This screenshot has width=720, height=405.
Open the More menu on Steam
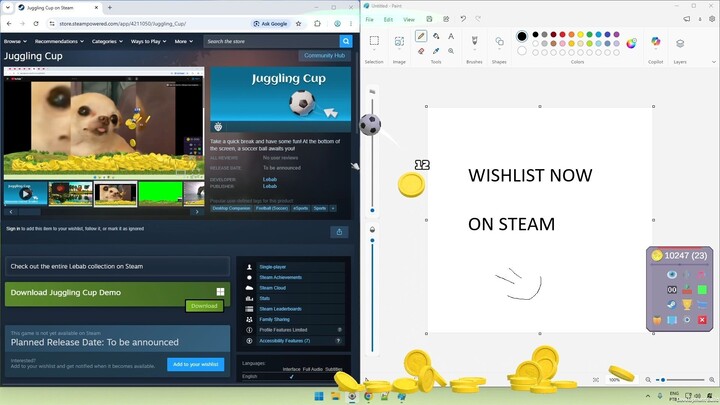[x=184, y=41]
